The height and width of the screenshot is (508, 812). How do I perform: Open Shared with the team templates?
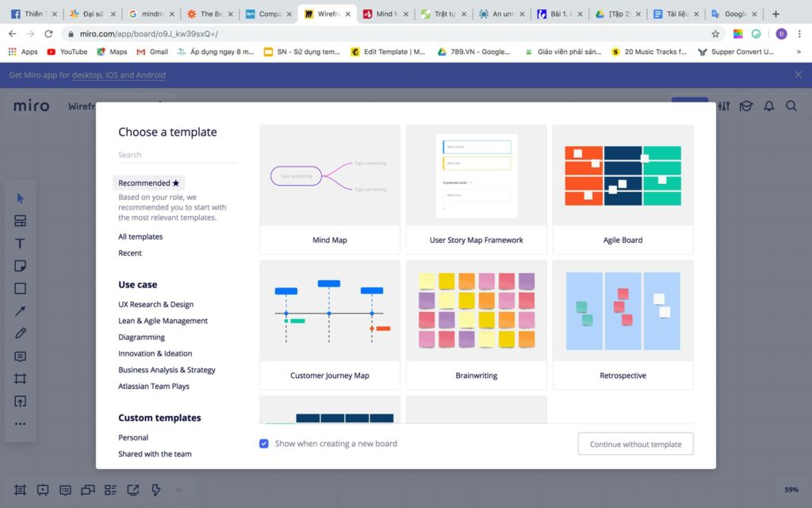(155, 453)
